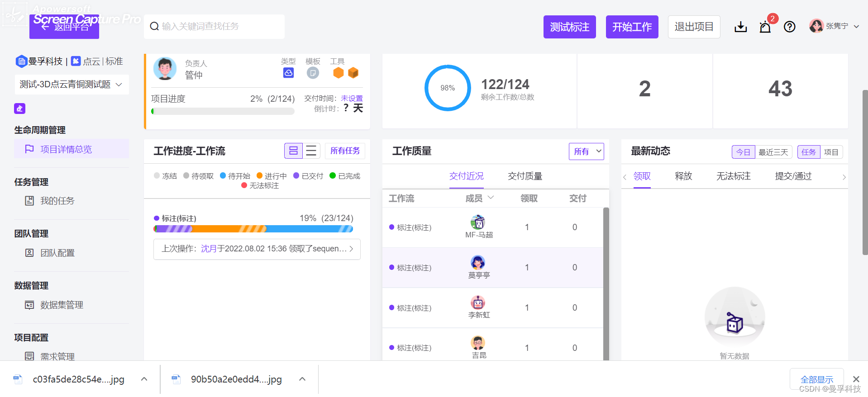Screen dimensions: 868x397
Task: Click the 98% circular progress ring
Action: click(448, 88)
